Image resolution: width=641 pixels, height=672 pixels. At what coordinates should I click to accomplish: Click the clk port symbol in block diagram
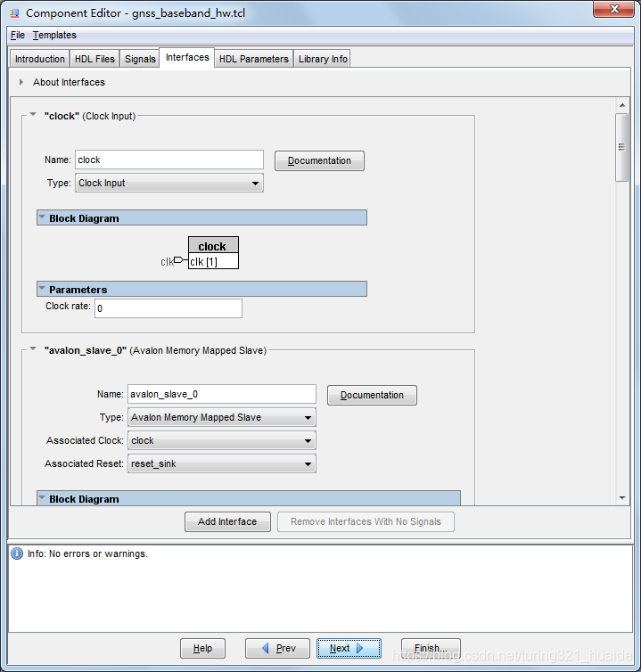tap(179, 259)
